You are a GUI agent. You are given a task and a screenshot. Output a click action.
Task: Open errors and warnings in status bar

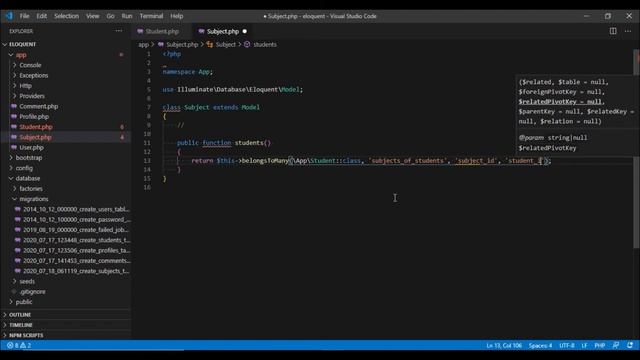(x=19, y=345)
